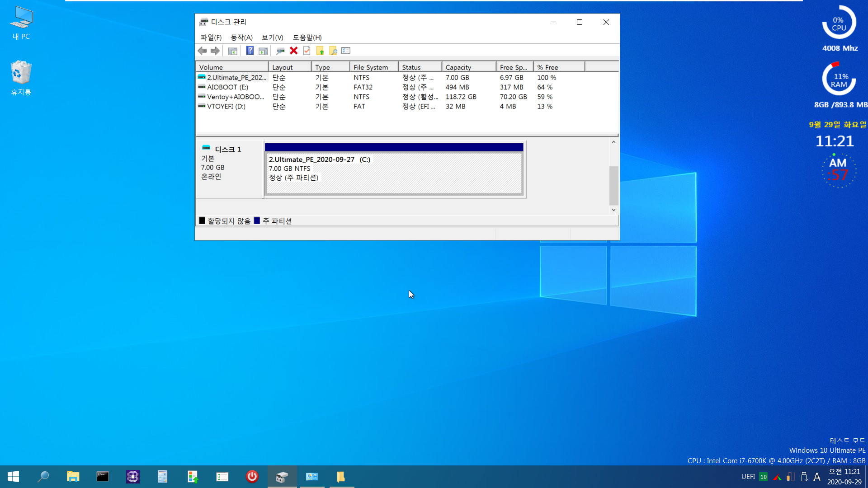Sort by the % Free column header
This screenshot has width=868, height=488.
pos(559,67)
